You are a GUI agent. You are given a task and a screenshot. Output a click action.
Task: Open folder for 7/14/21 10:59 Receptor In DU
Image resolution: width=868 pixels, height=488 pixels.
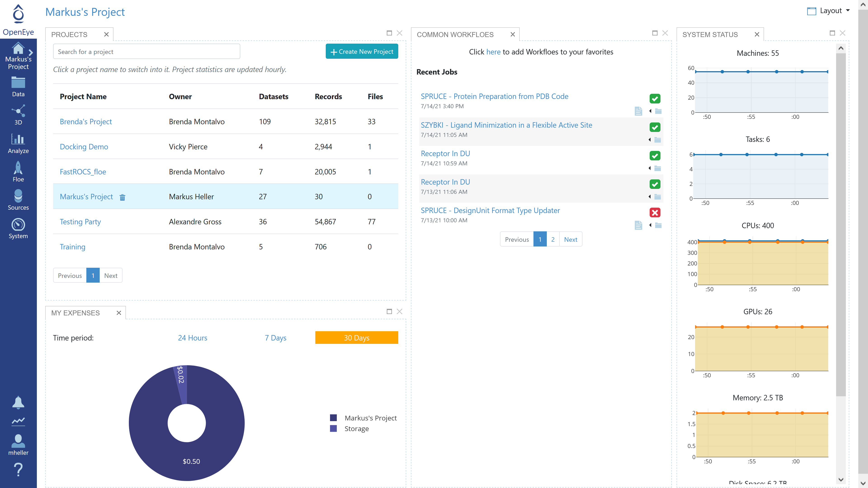point(657,168)
